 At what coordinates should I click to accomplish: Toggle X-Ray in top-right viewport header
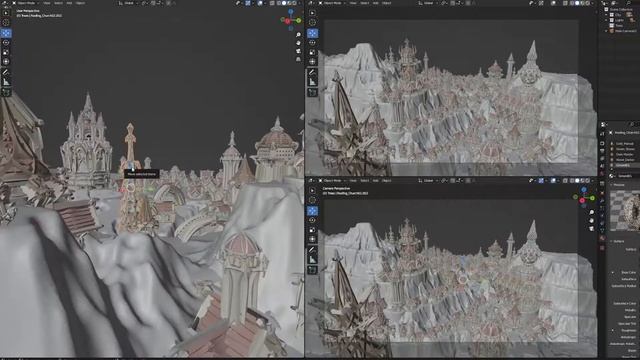pos(565,3)
